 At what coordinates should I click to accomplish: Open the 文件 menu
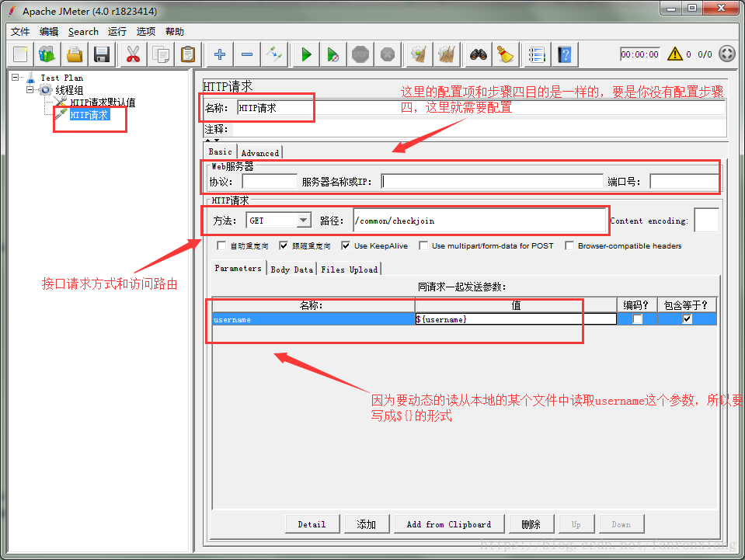click(x=20, y=32)
